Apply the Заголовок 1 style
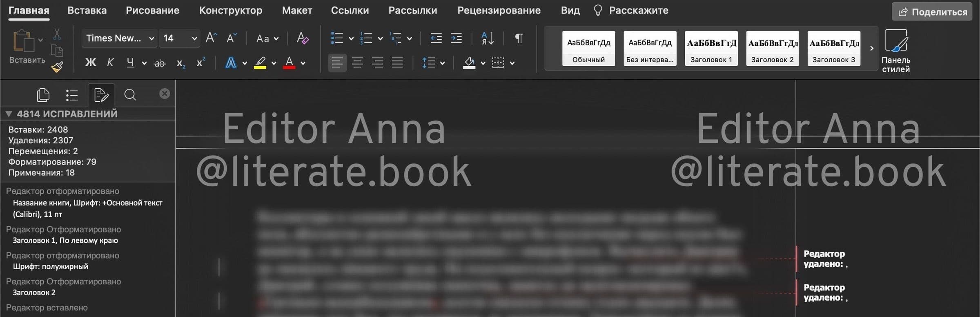 pyautogui.click(x=711, y=48)
